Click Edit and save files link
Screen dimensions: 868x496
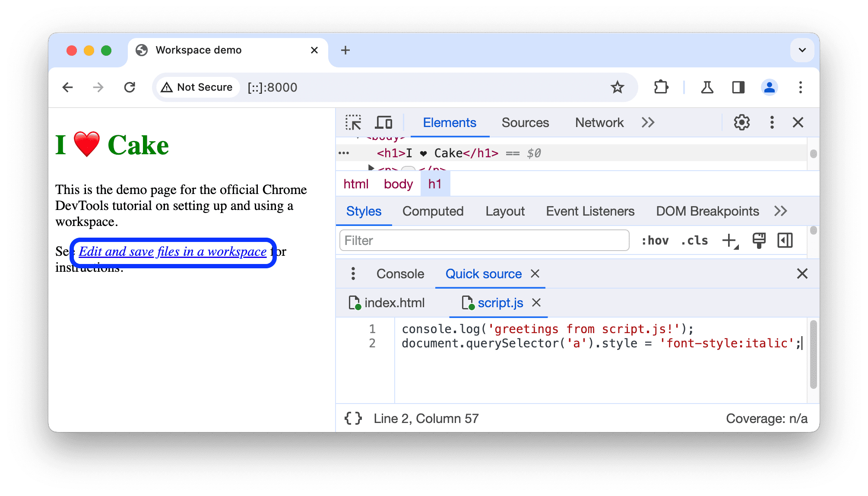click(x=172, y=251)
